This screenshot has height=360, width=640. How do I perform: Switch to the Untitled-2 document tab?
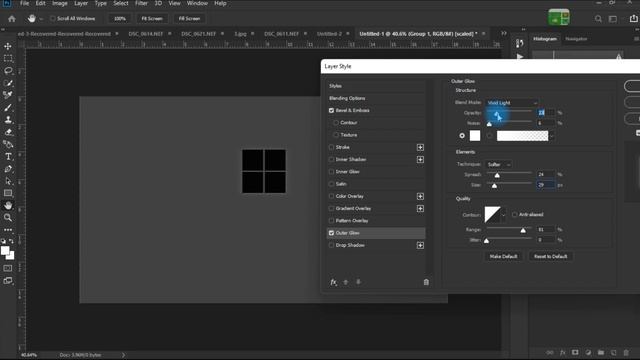click(329, 34)
